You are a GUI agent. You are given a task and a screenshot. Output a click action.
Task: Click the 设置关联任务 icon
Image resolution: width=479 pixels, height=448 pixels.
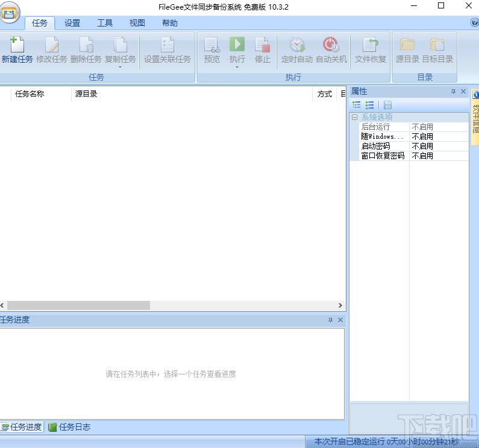[167, 45]
